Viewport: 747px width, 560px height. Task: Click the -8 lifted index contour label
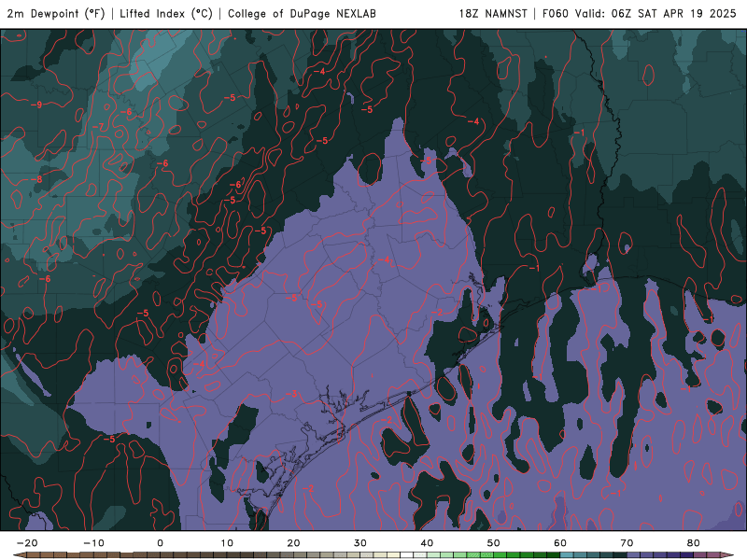click(x=36, y=179)
